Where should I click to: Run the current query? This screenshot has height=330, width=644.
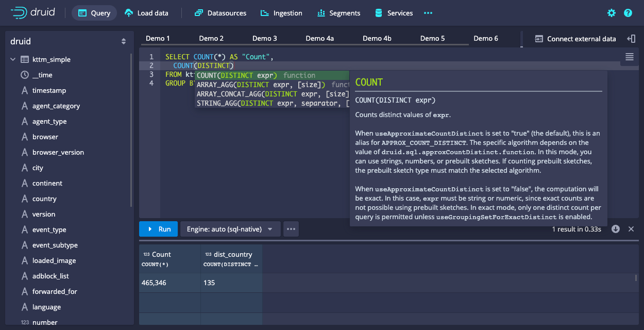coord(158,229)
